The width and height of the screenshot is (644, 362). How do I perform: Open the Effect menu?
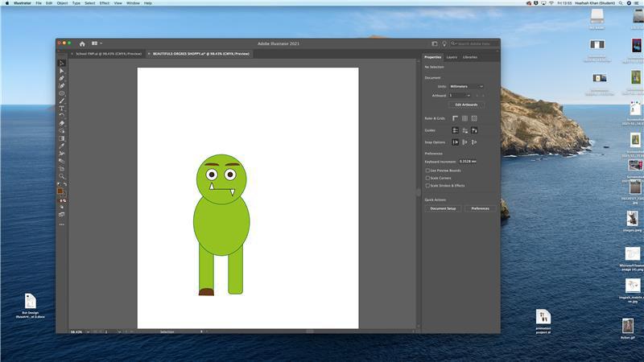pyautogui.click(x=105, y=3)
